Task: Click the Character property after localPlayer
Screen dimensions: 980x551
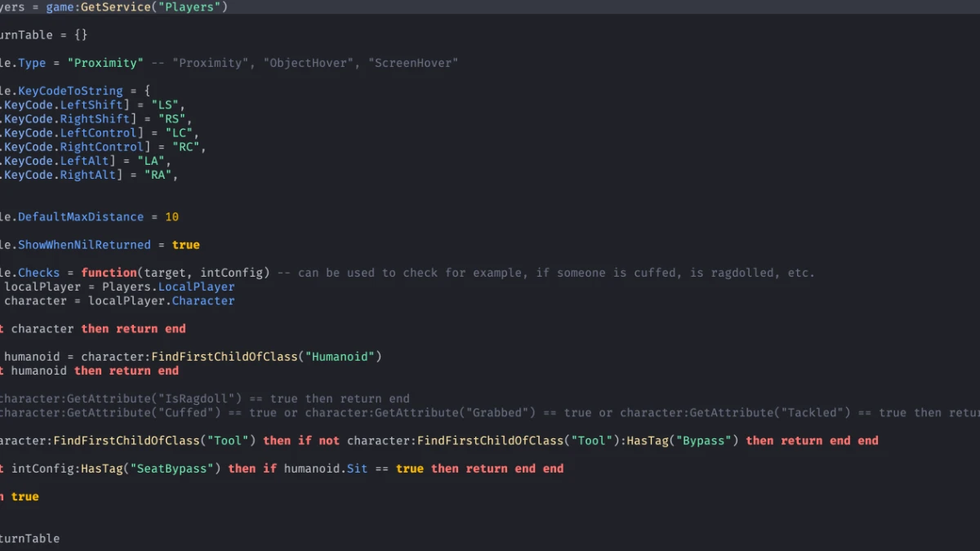Action: pos(203,300)
